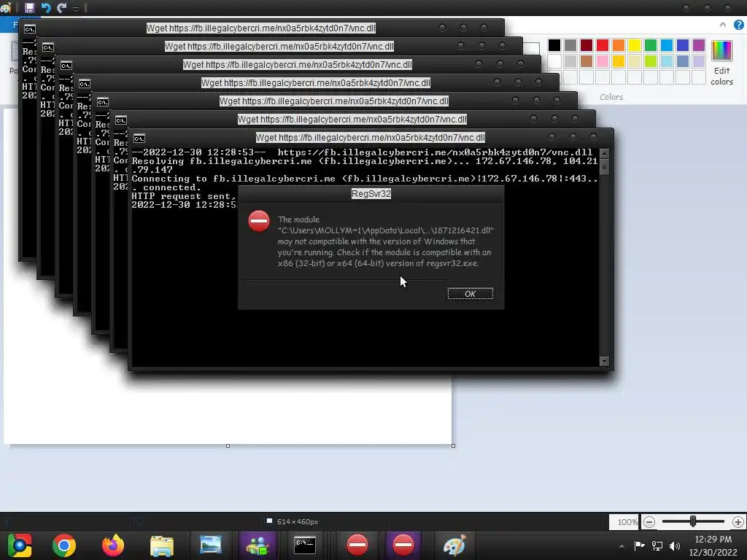Viewport: 747px width, 560px height.
Task: Click the clock showing 12:29 PM
Action: click(713, 540)
